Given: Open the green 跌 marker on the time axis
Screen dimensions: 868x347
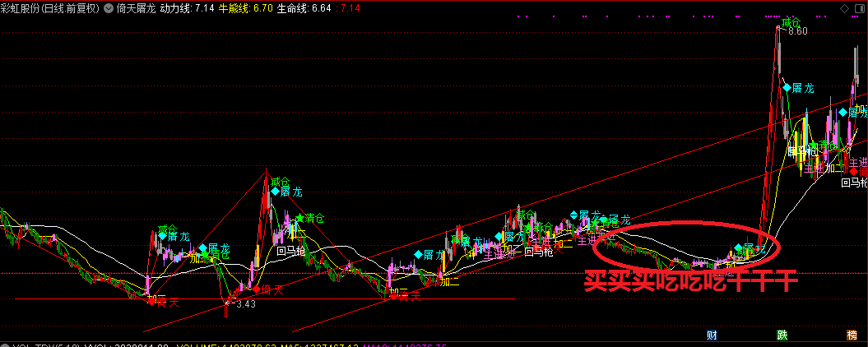Looking at the screenshot, I should 782,335.
